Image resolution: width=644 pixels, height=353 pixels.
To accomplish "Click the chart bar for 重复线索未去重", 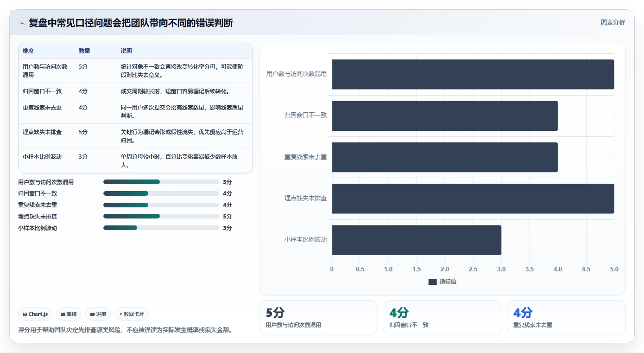I will pos(445,157).
